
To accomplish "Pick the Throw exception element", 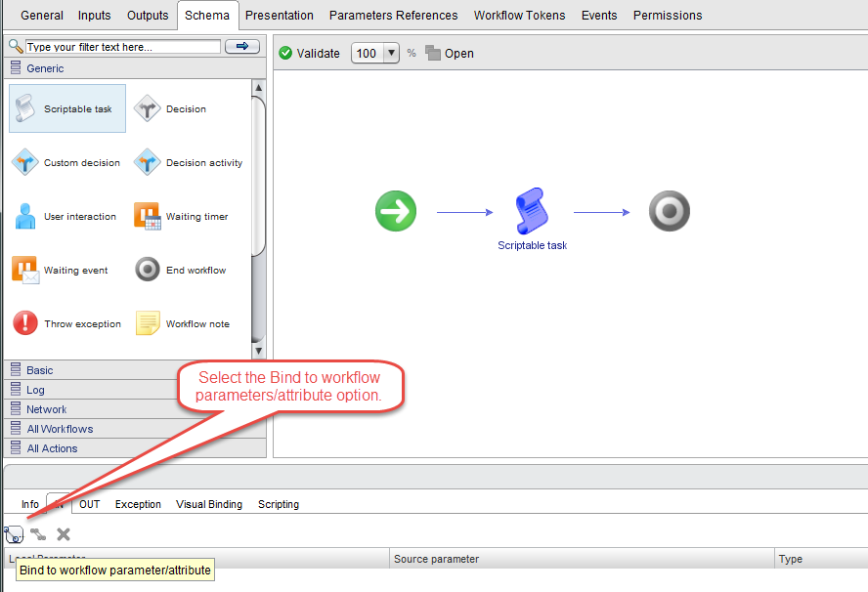I will pyautogui.click(x=25, y=323).
